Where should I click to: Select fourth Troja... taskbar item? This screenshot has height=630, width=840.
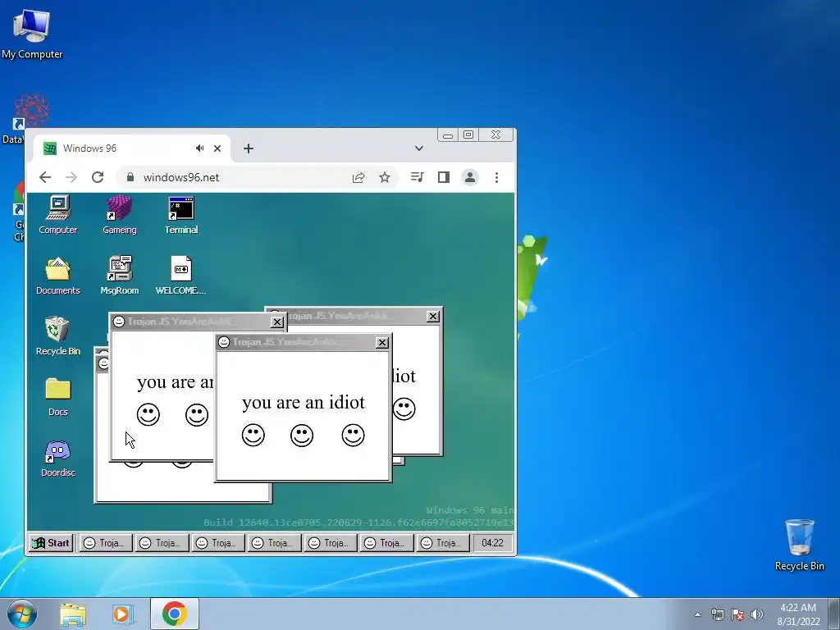274,543
